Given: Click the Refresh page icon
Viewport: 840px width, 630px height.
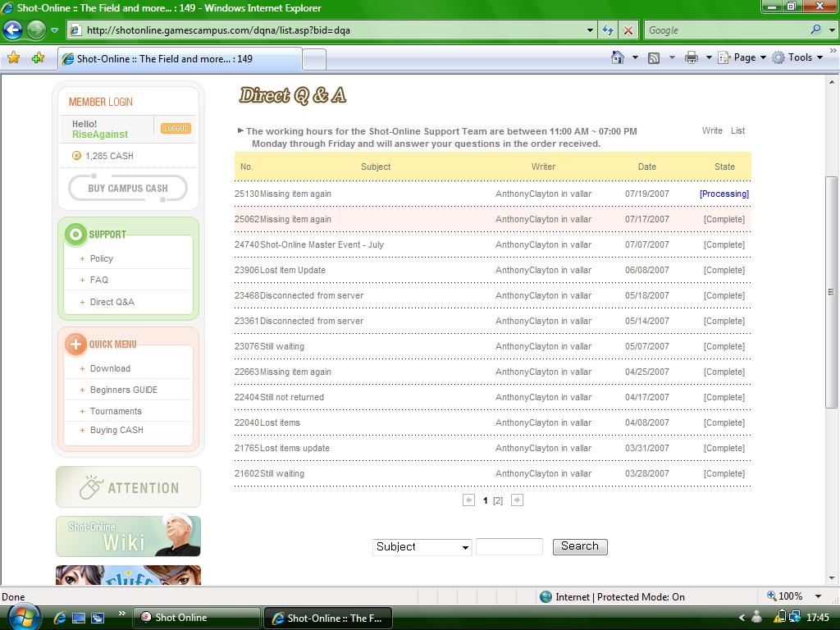Looking at the screenshot, I should 608,30.
